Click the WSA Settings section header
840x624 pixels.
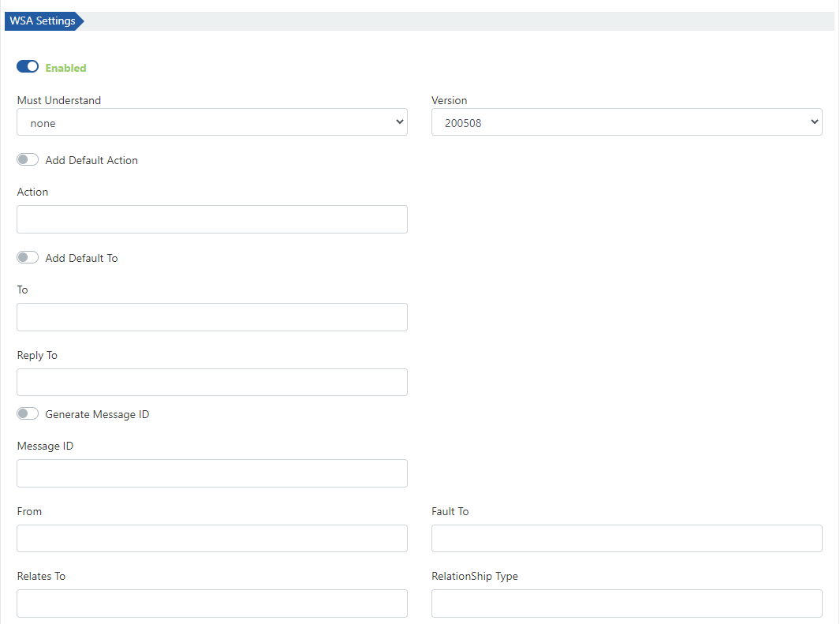pos(43,21)
